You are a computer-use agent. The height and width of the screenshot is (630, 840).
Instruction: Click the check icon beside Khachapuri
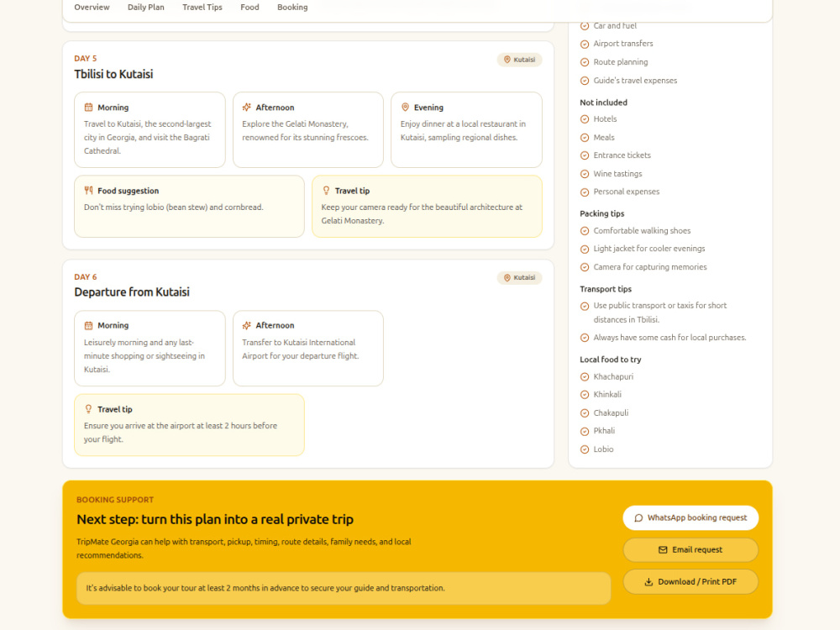tap(585, 376)
